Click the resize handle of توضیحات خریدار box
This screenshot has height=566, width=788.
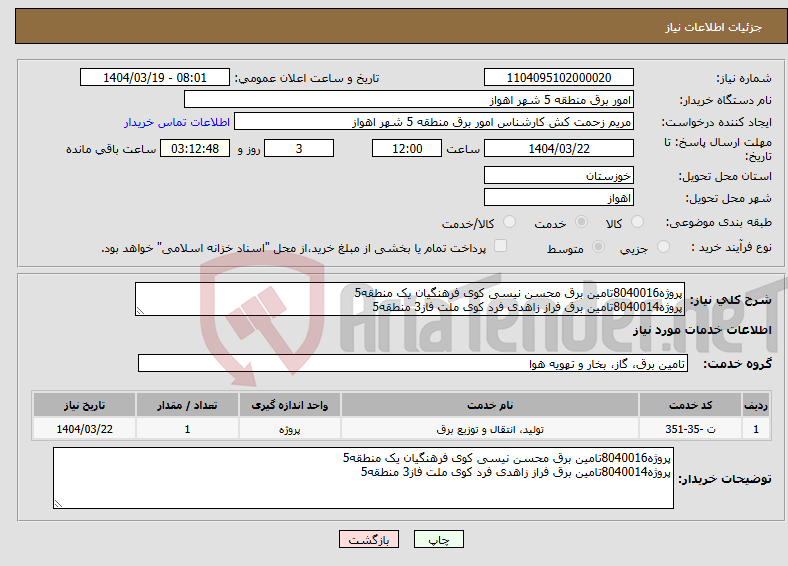coord(58,504)
